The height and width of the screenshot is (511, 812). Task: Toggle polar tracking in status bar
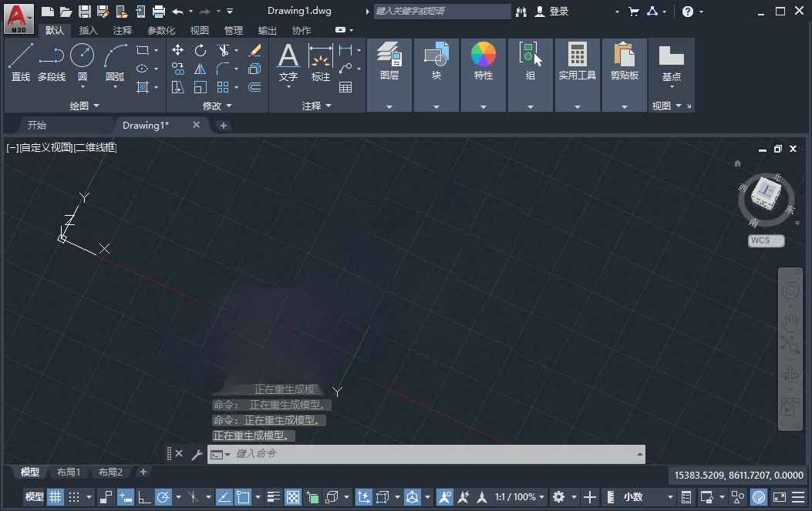163,498
